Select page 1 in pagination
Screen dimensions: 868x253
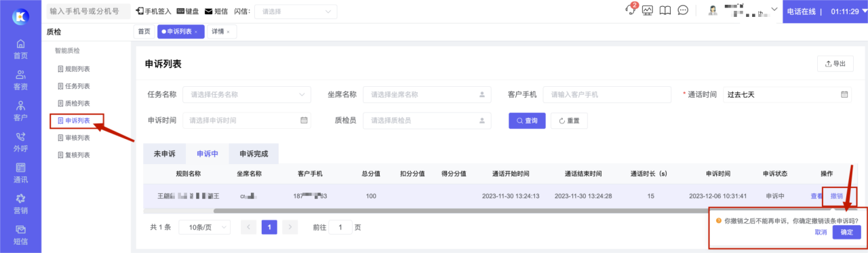pos(269,227)
